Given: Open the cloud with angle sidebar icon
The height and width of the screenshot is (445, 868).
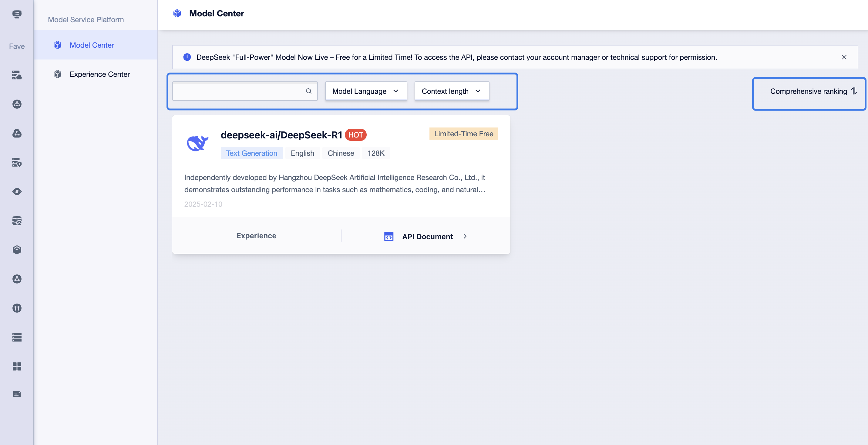Looking at the screenshot, I should pos(17,133).
